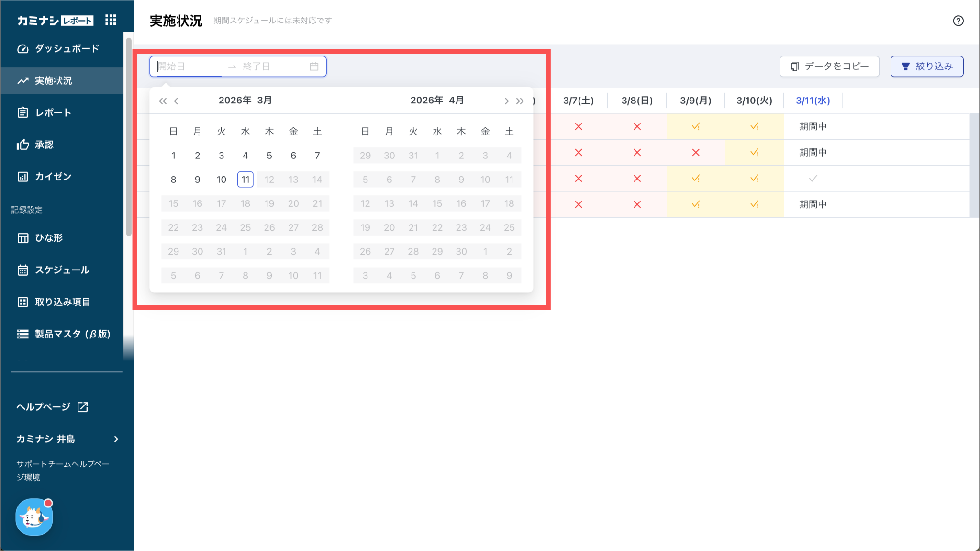Viewport: 980px width, 551px height.
Task: Select March 11 in the calendar
Action: (x=245, y=180)
